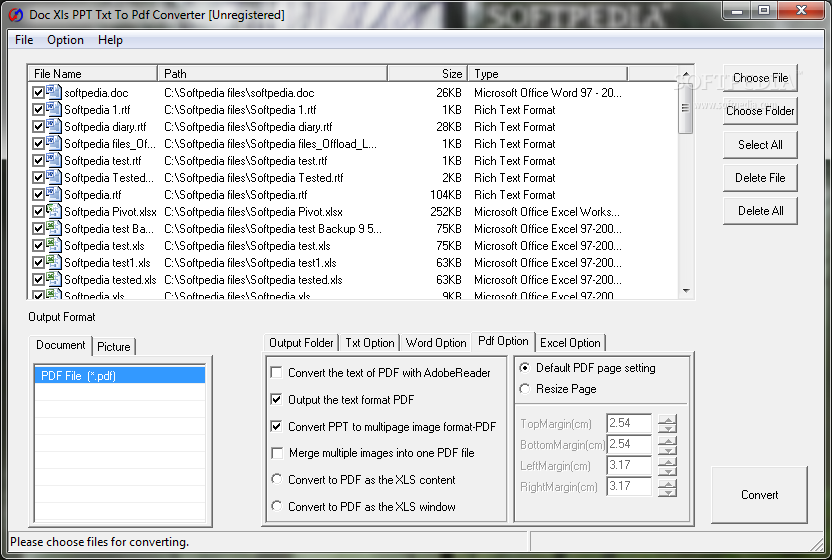The width and height of the screenshot is (832, 560).
Task: Sort by the Size column header
Action: coord(428,73)
